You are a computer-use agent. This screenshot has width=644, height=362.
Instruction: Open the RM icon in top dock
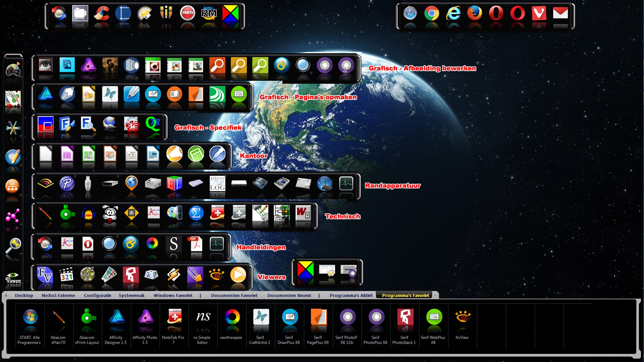click(209, 13)
